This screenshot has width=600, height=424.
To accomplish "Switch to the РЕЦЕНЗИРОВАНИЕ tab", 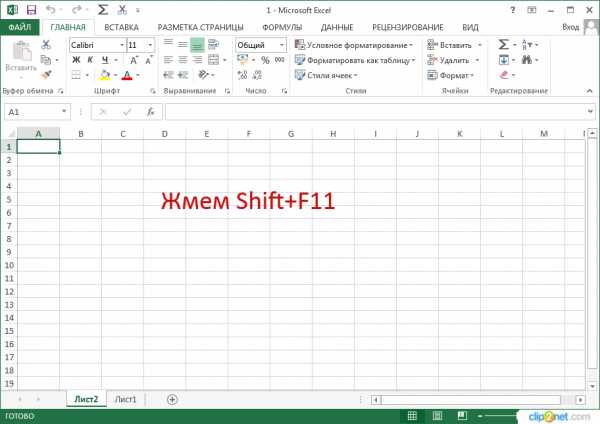I will click(408, 28).
